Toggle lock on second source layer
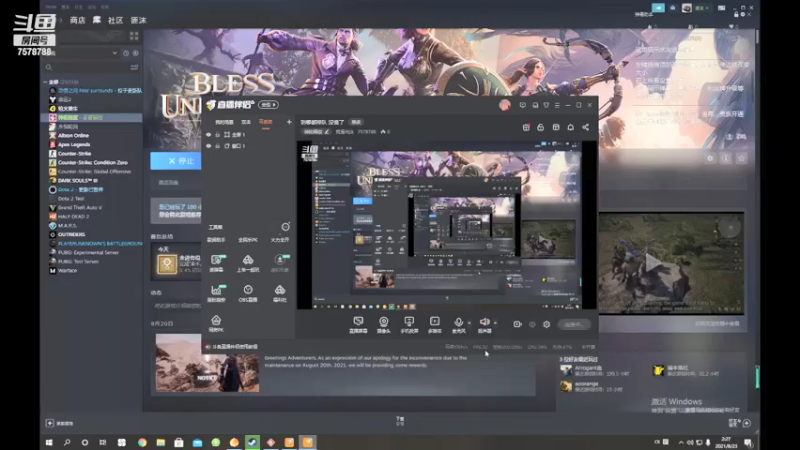800x450 pixels. tap(217, 146)
